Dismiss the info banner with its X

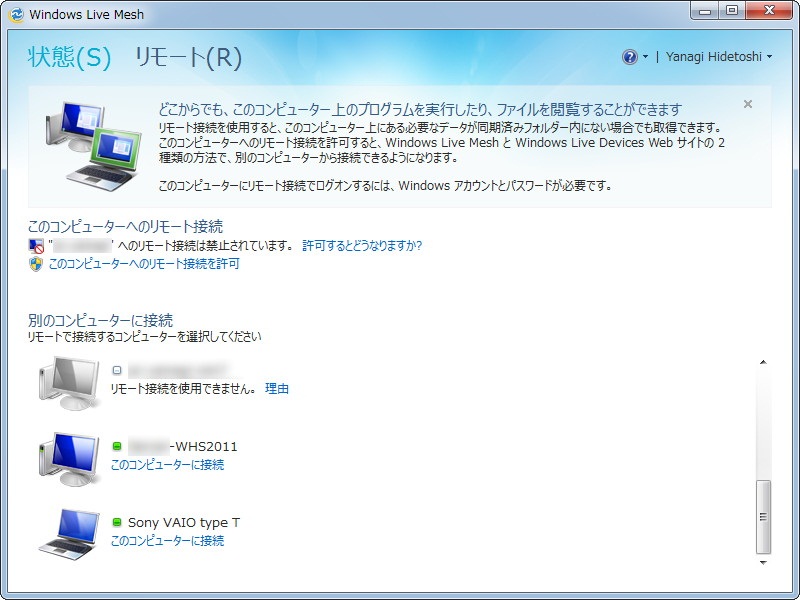coord(748,103)
